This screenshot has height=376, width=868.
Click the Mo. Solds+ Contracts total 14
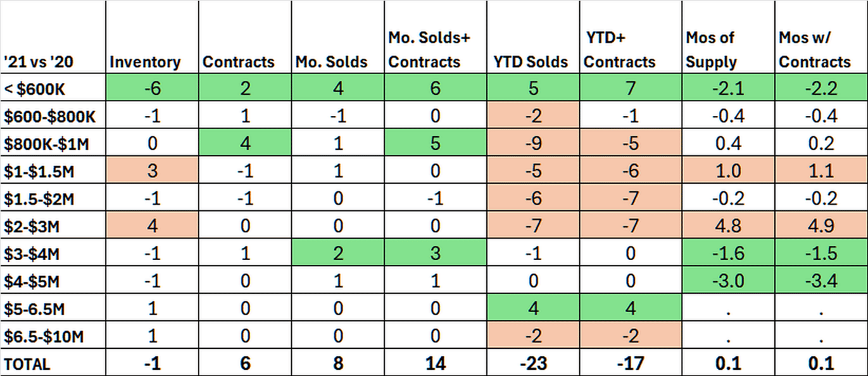point(436,364)
